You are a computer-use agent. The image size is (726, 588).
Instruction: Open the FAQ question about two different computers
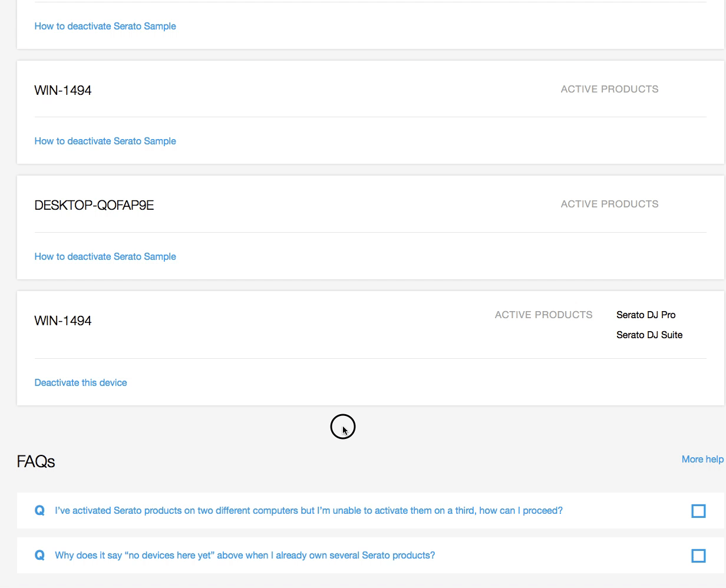tap(309, 510)
